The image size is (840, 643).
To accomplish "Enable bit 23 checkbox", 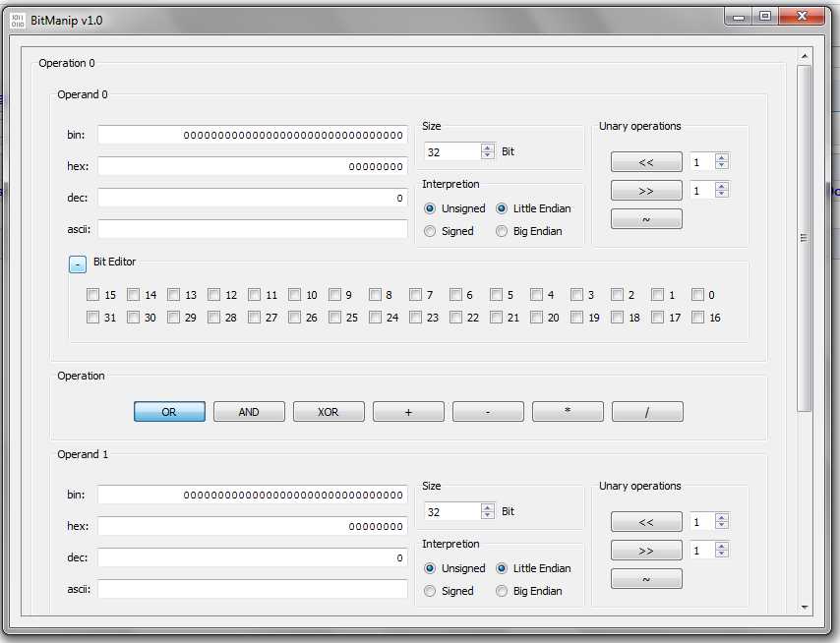I will [415, 318].
